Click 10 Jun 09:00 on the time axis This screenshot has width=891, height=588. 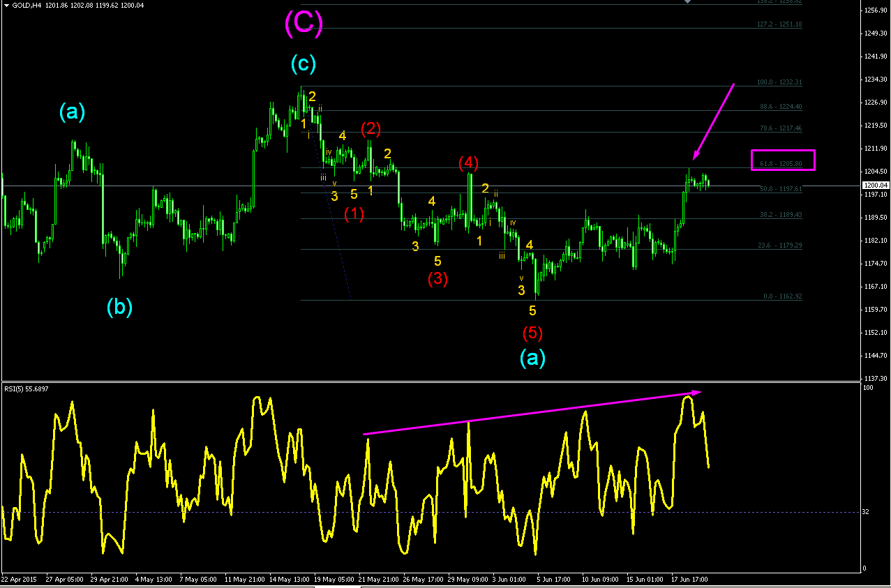click(x=601, y=579)
